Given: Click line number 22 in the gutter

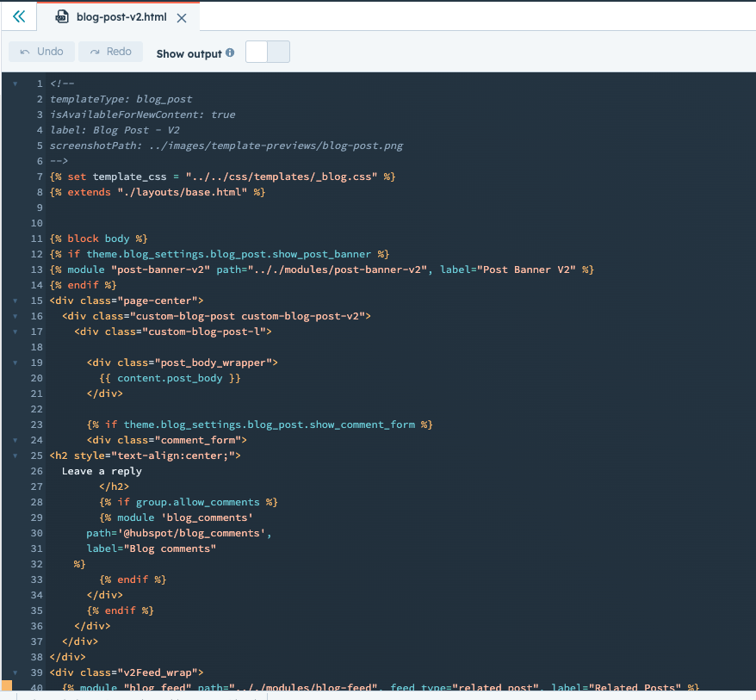Looking at the screenshot, I should coord(37,409).
